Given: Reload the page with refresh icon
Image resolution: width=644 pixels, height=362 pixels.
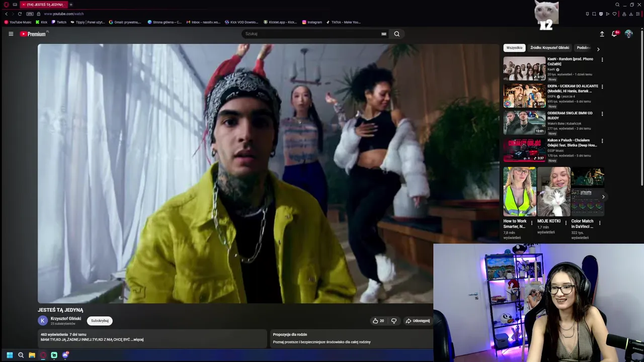Looking at the screenshot, I should pos(20,14).
